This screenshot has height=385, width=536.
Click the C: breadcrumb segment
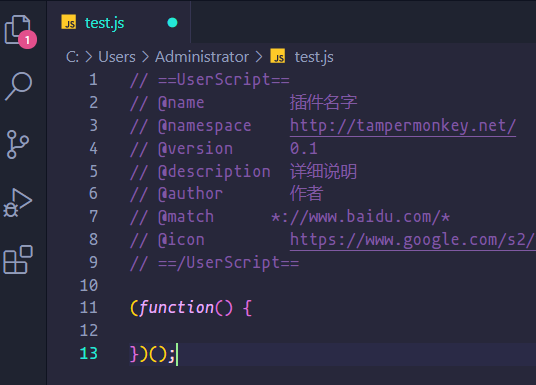[x=72, y=57]
